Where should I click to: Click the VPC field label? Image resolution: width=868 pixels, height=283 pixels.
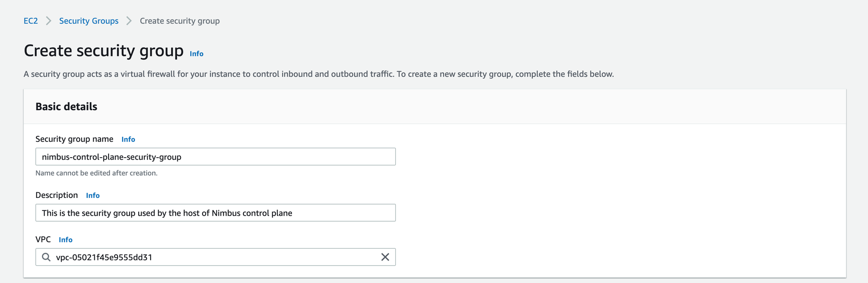tap(43, 239)
